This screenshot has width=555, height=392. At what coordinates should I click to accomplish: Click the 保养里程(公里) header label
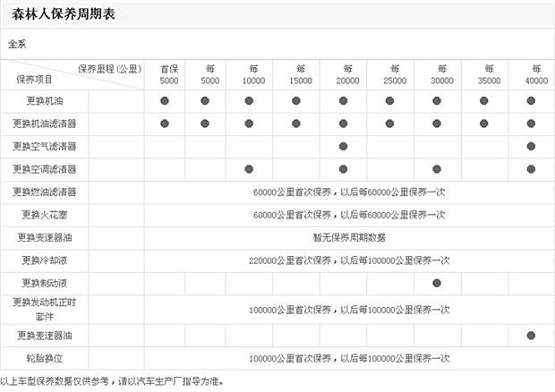(x=110, y=69)
